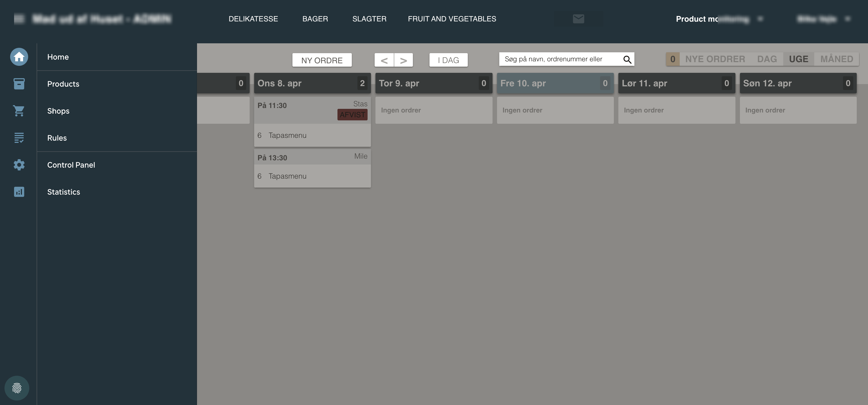Go to next week with arrow
This screenshot has width=868, height=405.
point(403,60)
